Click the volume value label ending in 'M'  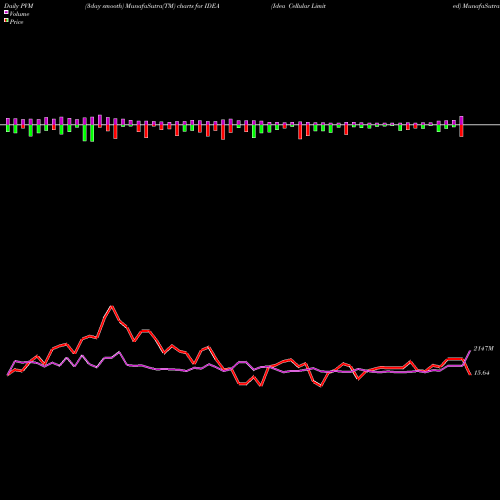[483, 349]
